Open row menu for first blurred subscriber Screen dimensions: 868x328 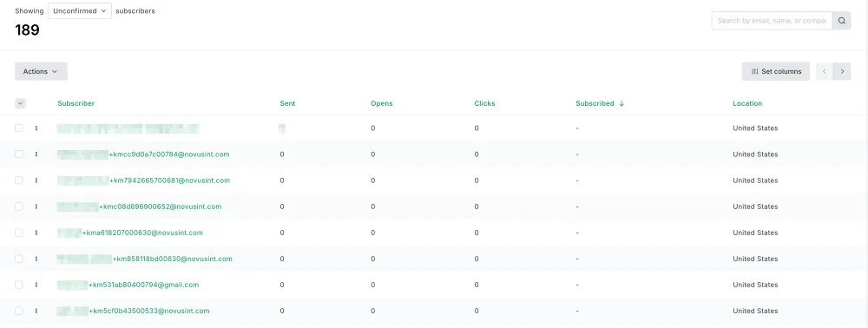coord(36,128)
